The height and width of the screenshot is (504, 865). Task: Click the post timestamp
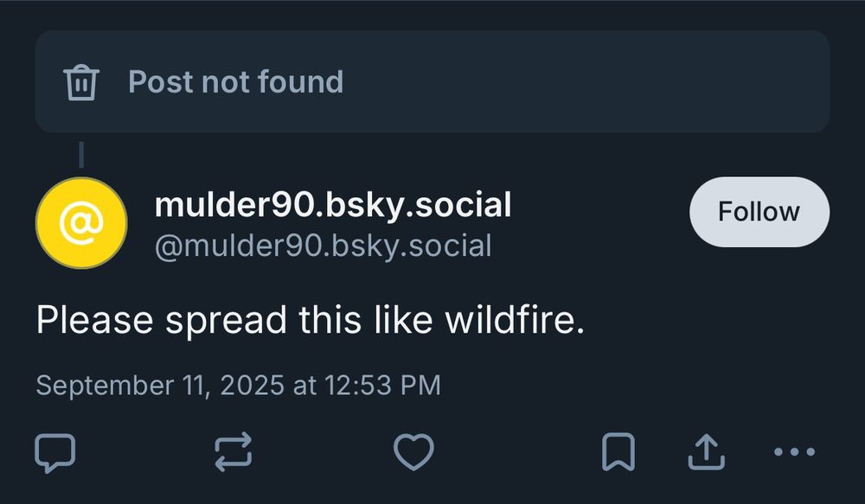pyautogui.click(x=237, y=383)
